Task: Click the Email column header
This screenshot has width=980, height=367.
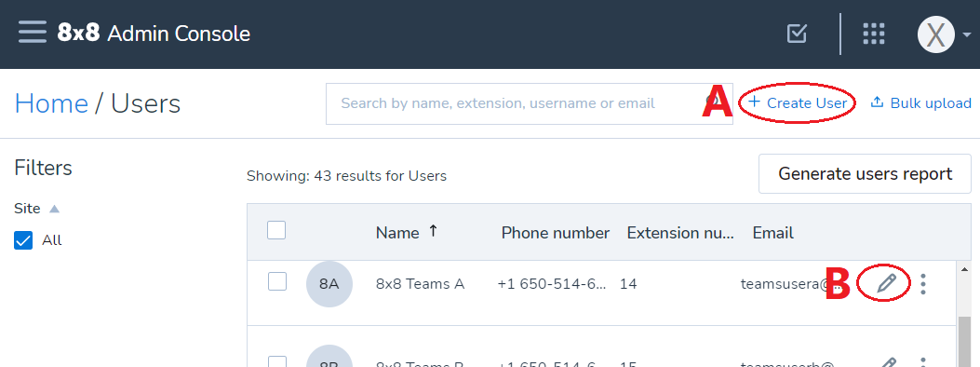Action: (772, 233)
